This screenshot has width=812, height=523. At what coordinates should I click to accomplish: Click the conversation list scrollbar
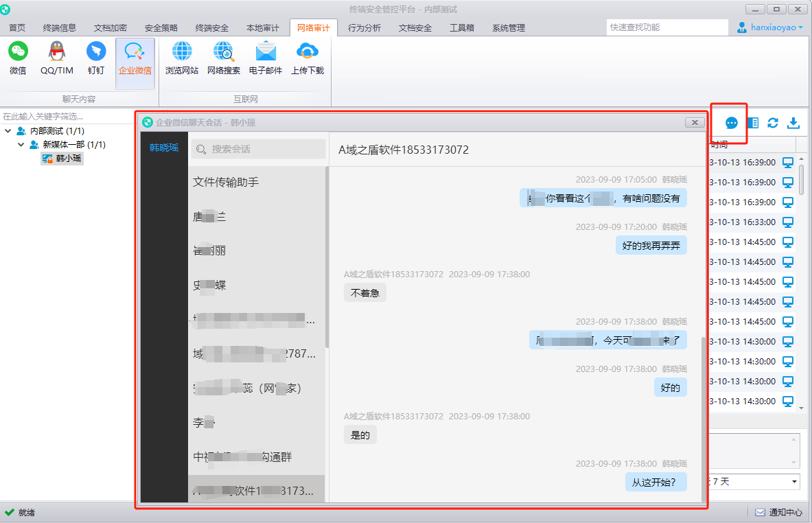click(x=327, y=257)
